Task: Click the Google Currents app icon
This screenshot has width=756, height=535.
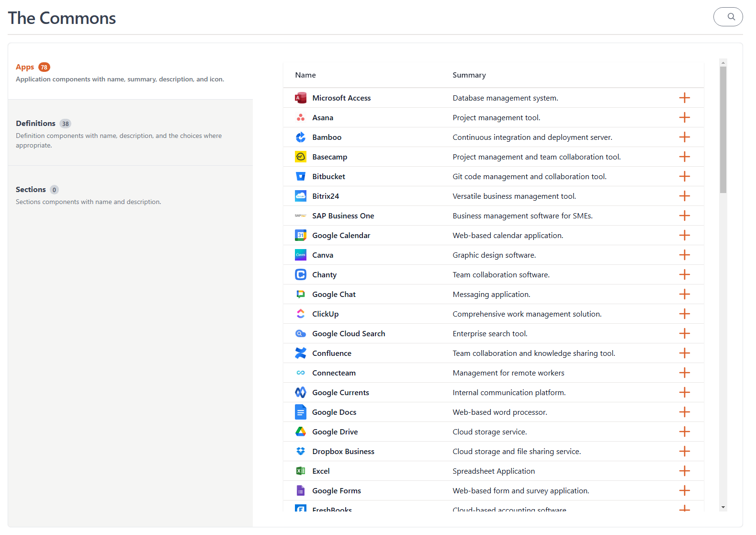Action: (x=301, y=392)
